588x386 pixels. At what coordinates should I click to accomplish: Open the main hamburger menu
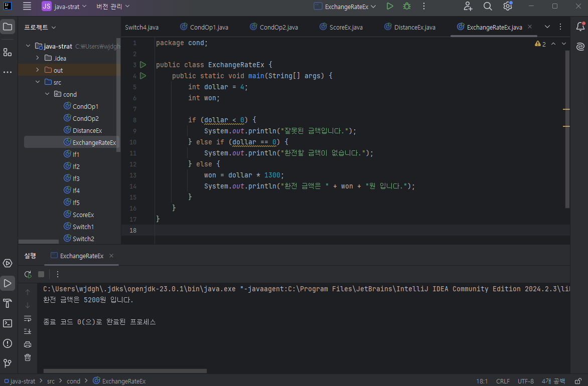[x=27, y=7]
